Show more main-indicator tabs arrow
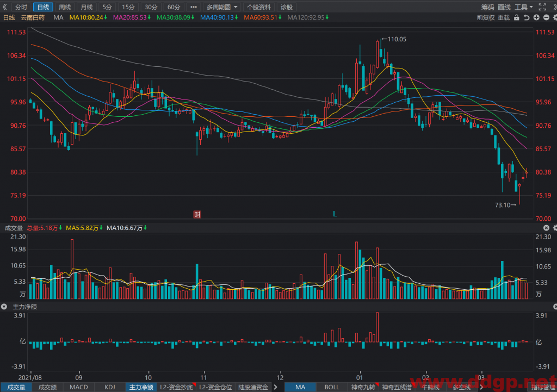 [482, 387]
